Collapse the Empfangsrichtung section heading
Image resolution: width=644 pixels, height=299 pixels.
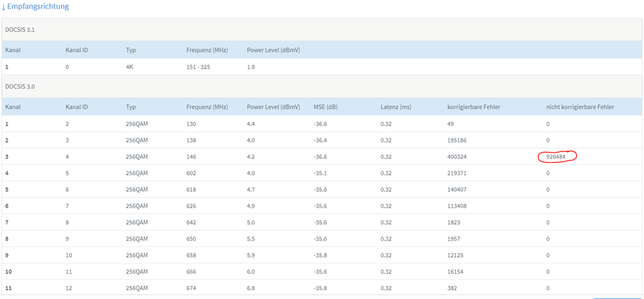point(35,7)
